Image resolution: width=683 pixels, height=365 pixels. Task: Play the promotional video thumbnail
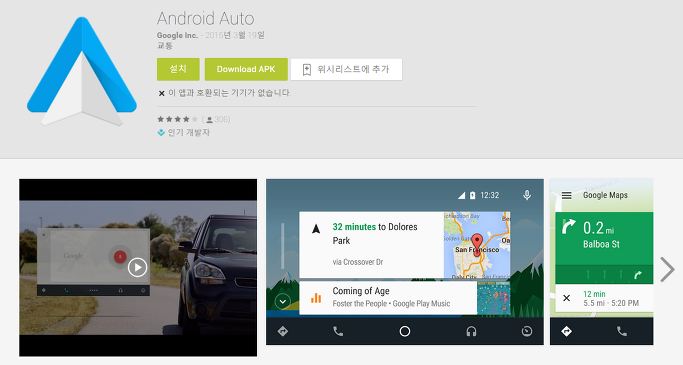pyautogui.click(x=138, y=267)
